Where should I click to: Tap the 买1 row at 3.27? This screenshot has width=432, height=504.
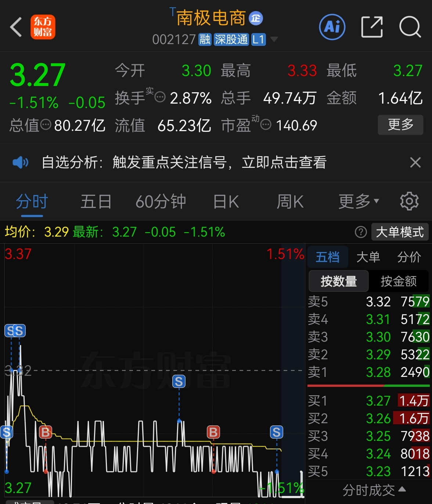[368, 401]
